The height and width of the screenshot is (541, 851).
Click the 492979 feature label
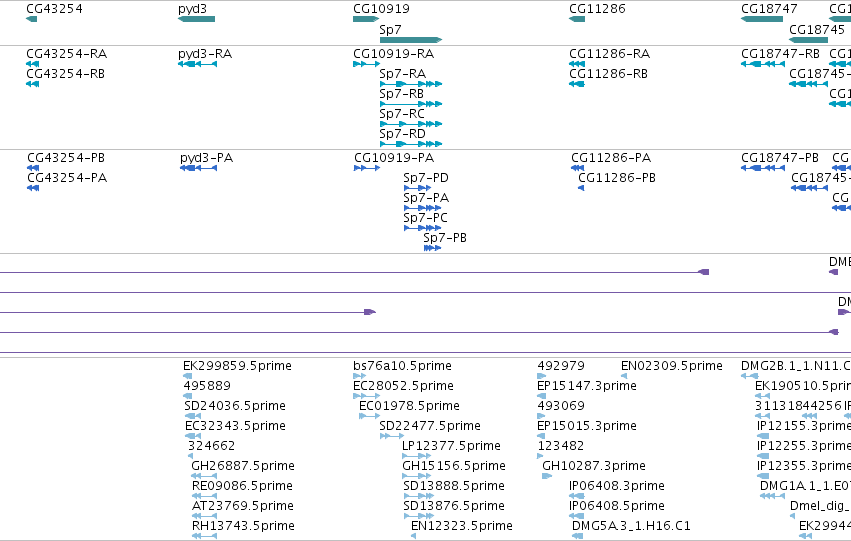(x=561, y=366)
